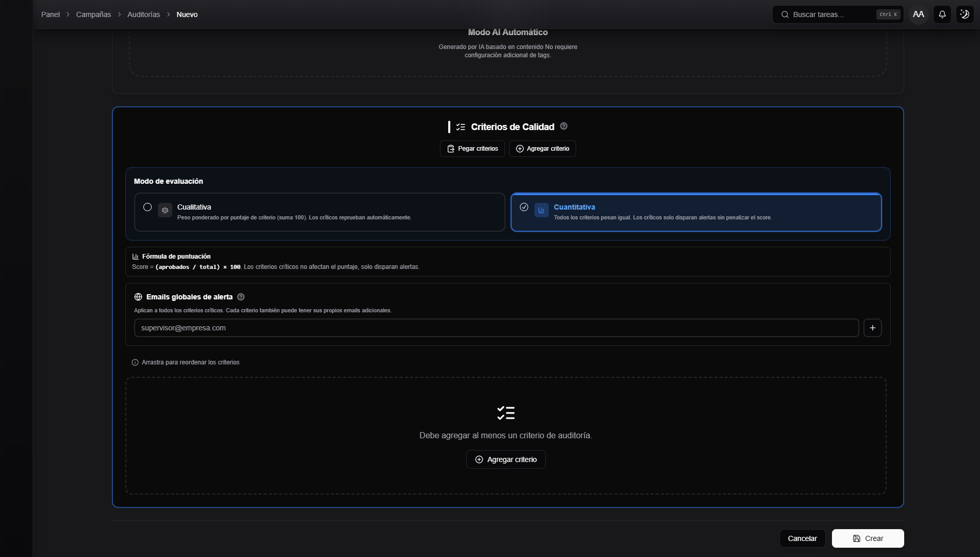
Task: Toggle the dark theme moon icon
Action: click(965, 14)
